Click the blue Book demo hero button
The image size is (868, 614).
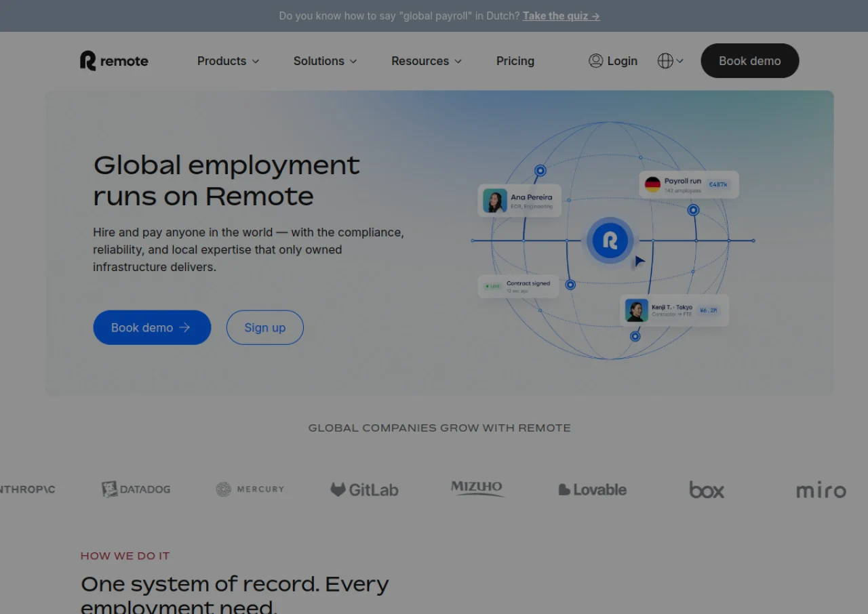(x=152, y=327)
